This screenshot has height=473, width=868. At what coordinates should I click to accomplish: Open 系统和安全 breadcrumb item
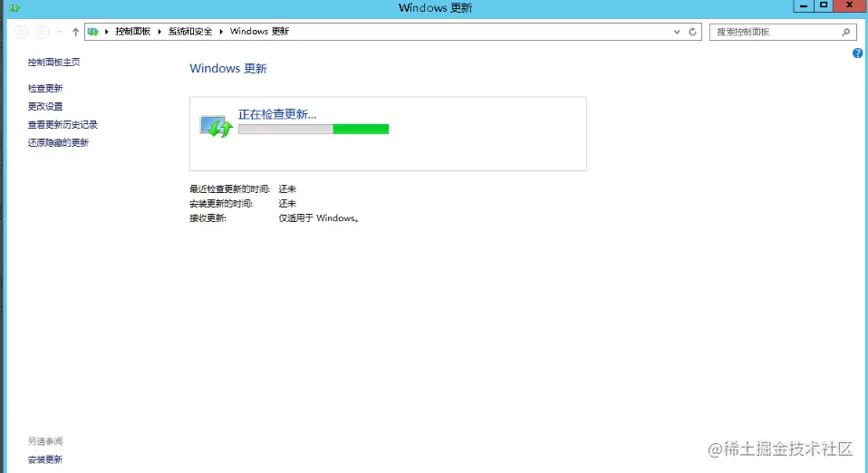click(190, 32)
